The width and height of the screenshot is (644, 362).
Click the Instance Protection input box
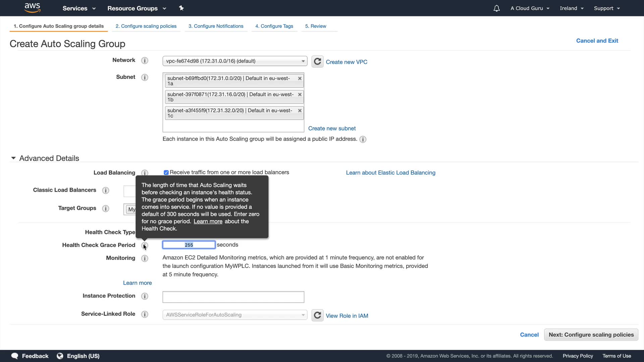(x=233, y=297)
